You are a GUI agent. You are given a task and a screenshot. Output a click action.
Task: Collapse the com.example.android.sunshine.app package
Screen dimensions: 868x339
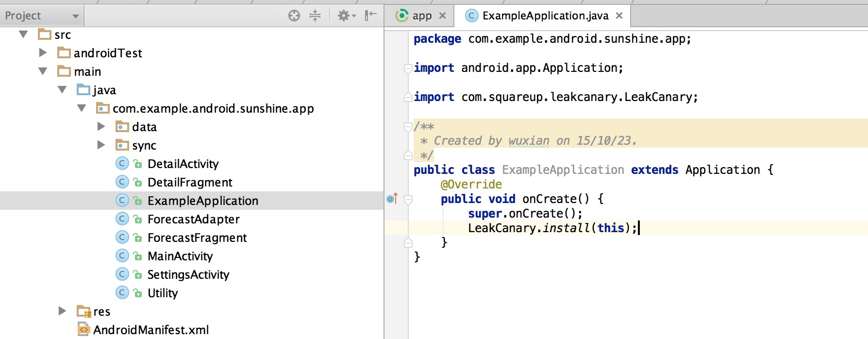click(82, 108)
